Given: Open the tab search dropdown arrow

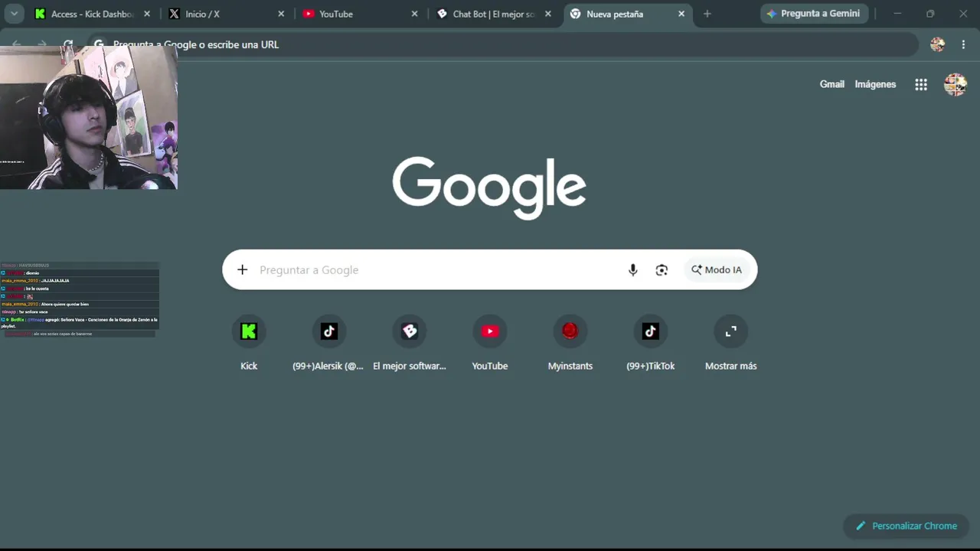Looking at the screenshot, I should pyautogui.click(x=15, y=14).
